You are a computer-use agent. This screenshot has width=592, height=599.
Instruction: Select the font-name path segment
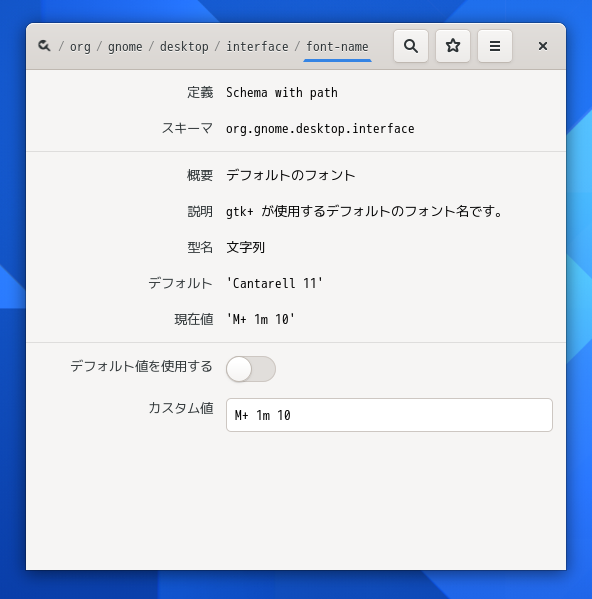pyautogui.click(x=337, y=47)
